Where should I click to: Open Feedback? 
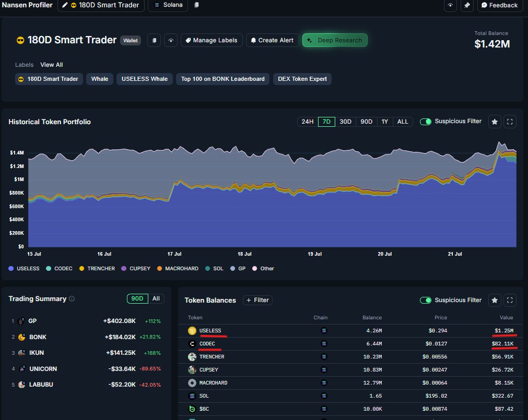pyautogui.click(x=500, y=5)
